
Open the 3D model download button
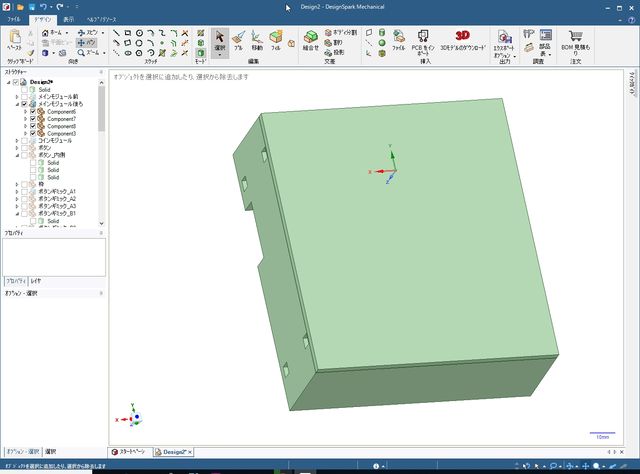463,40
